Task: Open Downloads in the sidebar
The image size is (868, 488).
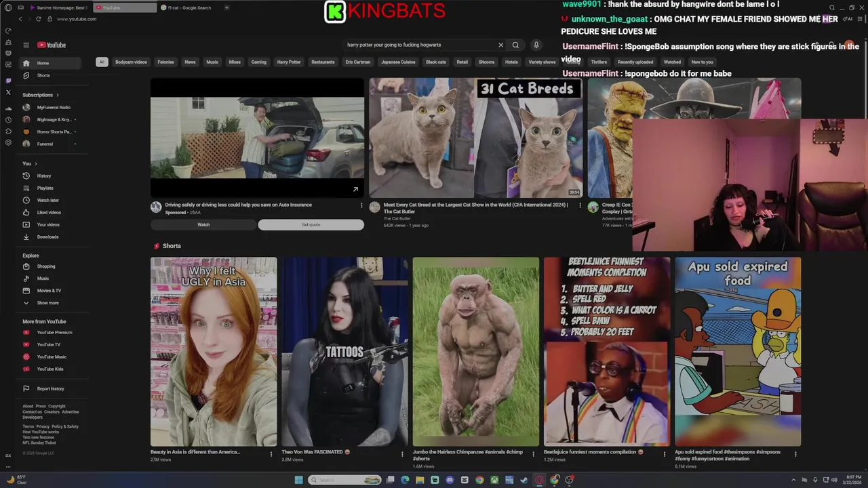Action: click(x=50, y=237)
